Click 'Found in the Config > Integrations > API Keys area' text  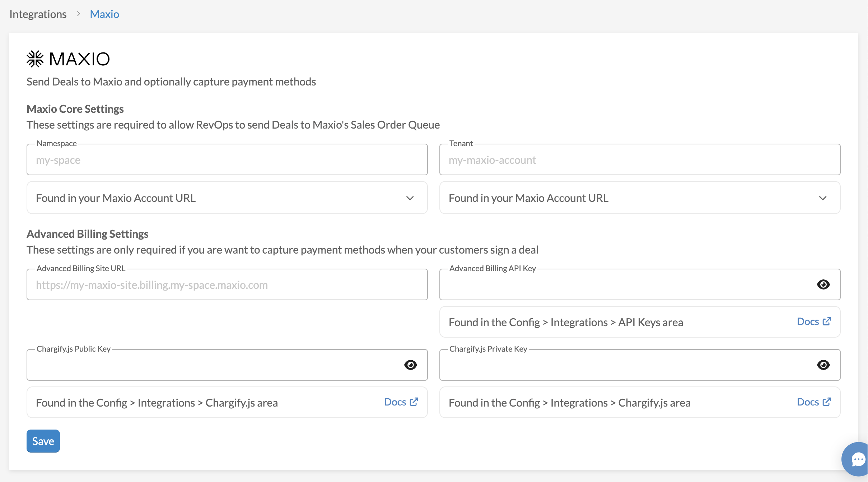[566, 322]
